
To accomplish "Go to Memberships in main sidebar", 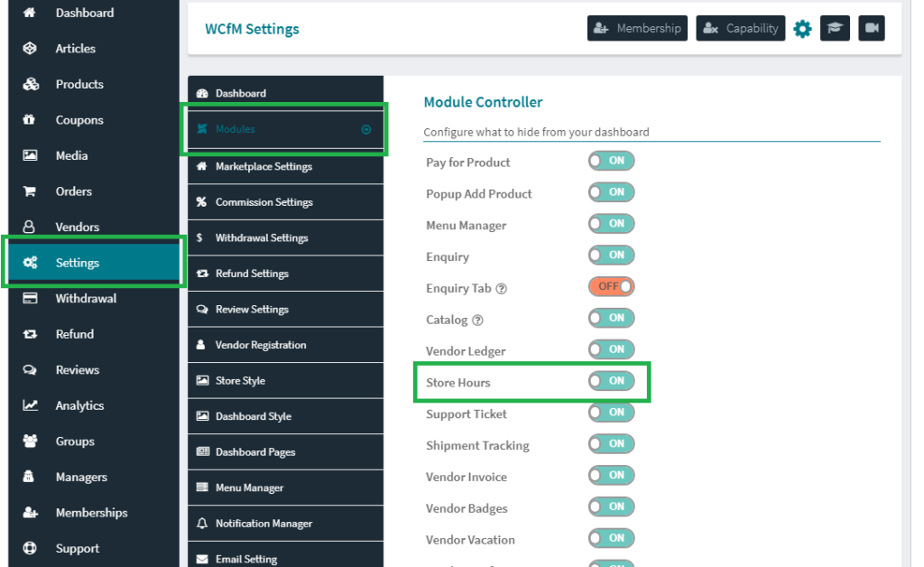I will tap(94, 513).
